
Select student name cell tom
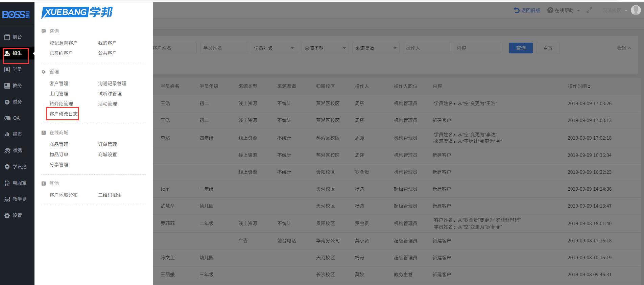[165, 189]
